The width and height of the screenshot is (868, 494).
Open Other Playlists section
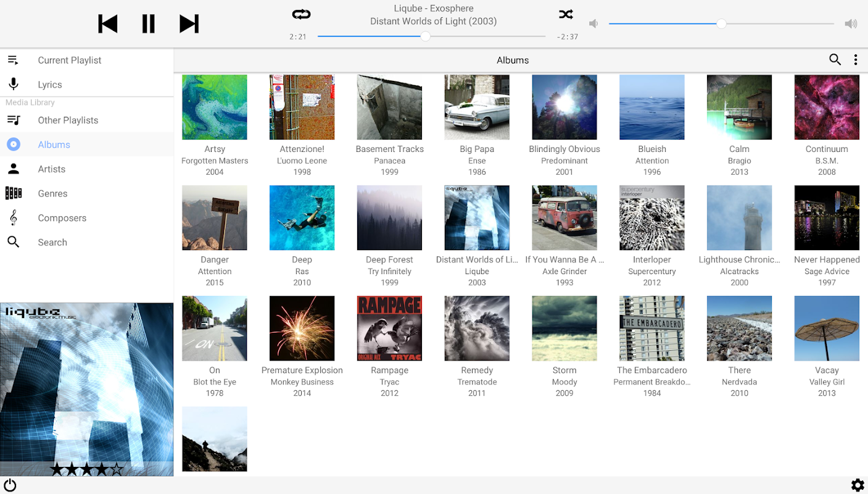point(86,120)
